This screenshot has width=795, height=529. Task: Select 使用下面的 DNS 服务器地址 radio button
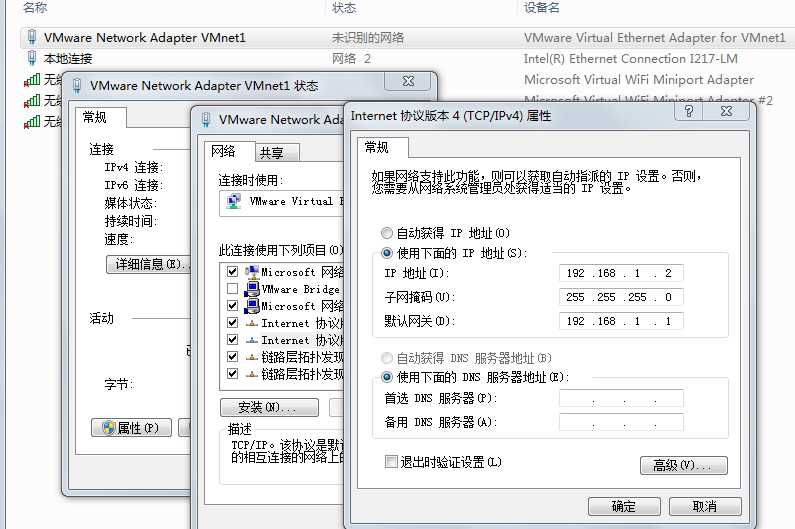387,377
